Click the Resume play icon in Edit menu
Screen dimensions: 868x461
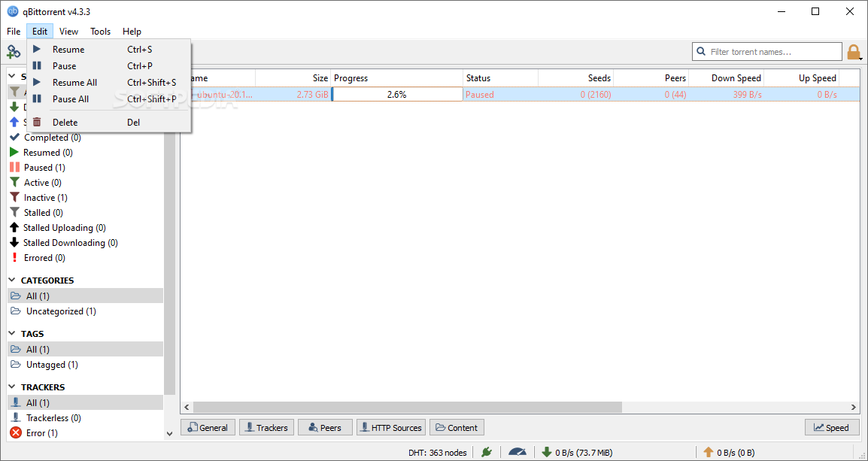37,49
